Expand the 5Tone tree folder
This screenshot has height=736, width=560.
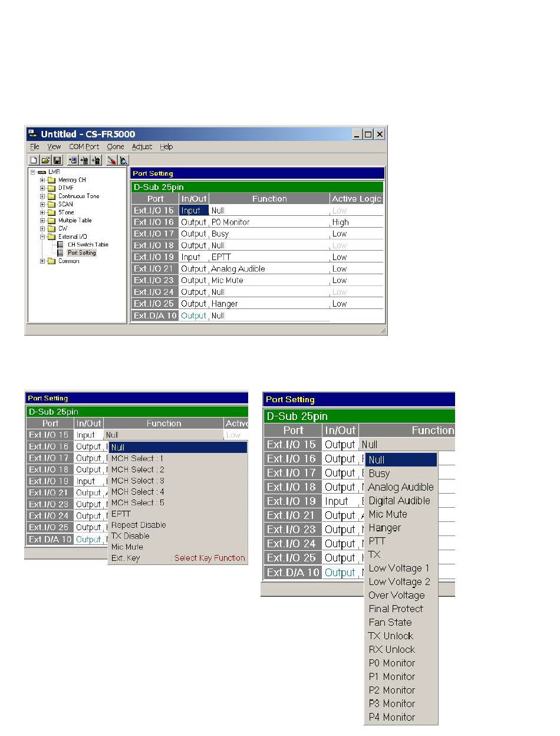[x=42, y=212]
